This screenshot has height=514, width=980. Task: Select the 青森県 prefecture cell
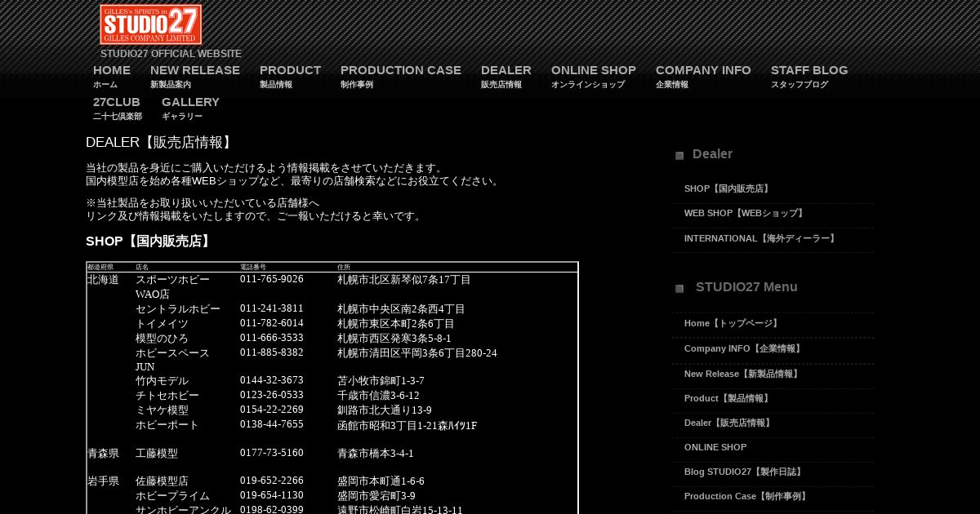tap(103, 454)
